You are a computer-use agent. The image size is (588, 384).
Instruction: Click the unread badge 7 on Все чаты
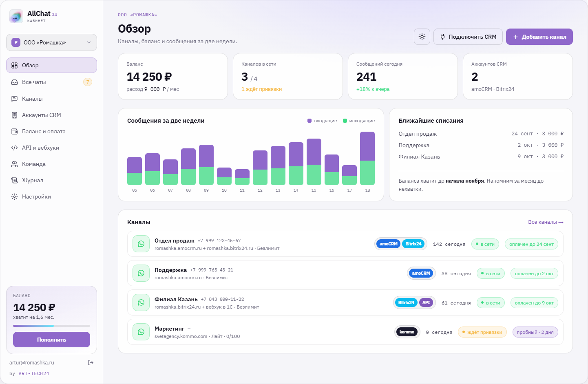pyautogui.click(x=88, y=82)
